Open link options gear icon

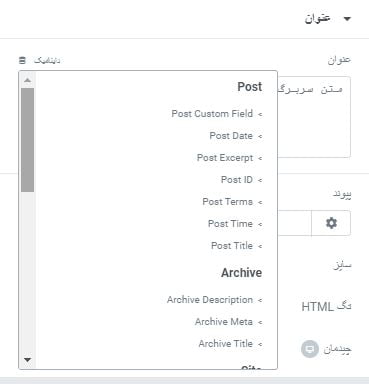pos(331,223)
